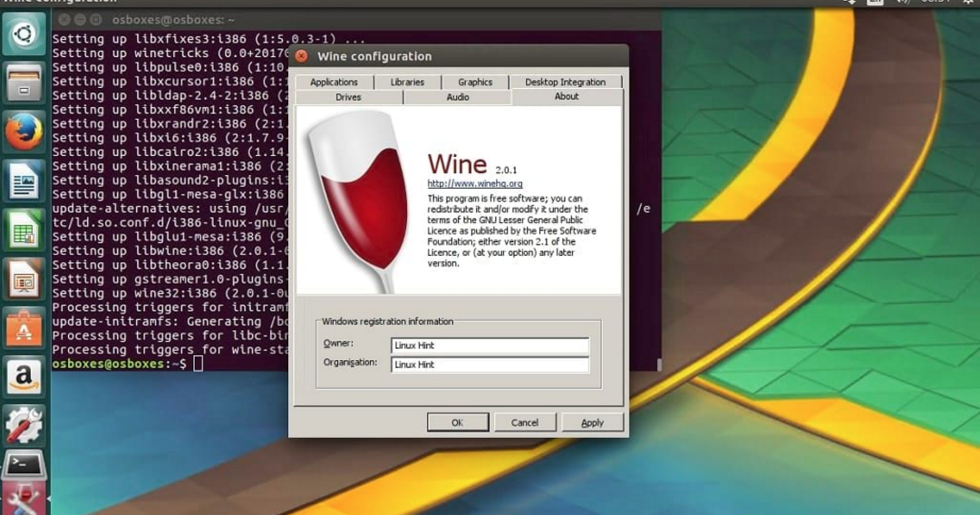This screenshot has height=515, width=980.
Task: Click the Cancel button
Action: point(524,423)
